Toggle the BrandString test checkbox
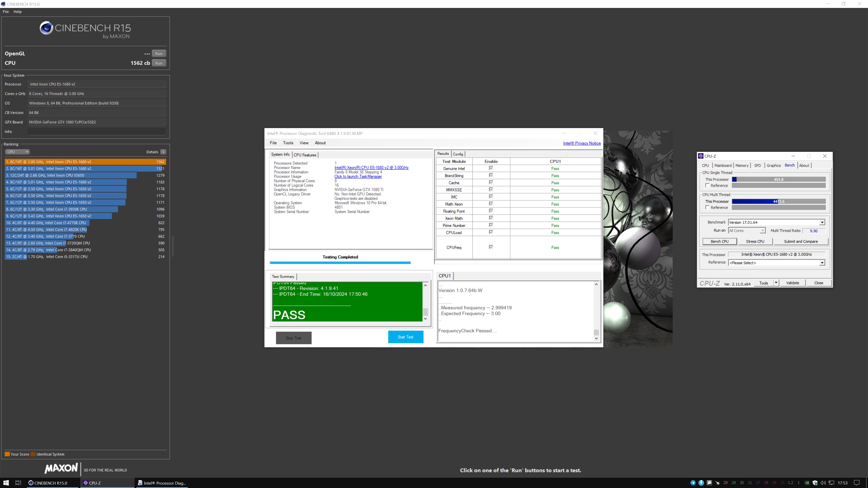The image size is (868, 488). pos(491,175)
